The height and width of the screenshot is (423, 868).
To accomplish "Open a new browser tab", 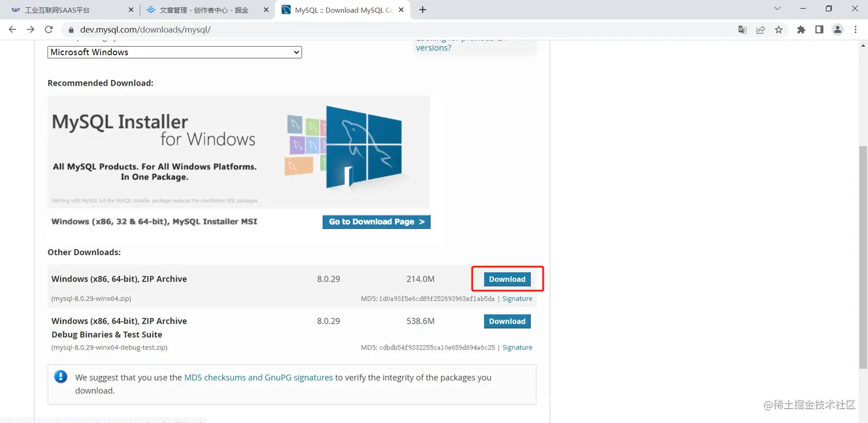I will point(423,10).
